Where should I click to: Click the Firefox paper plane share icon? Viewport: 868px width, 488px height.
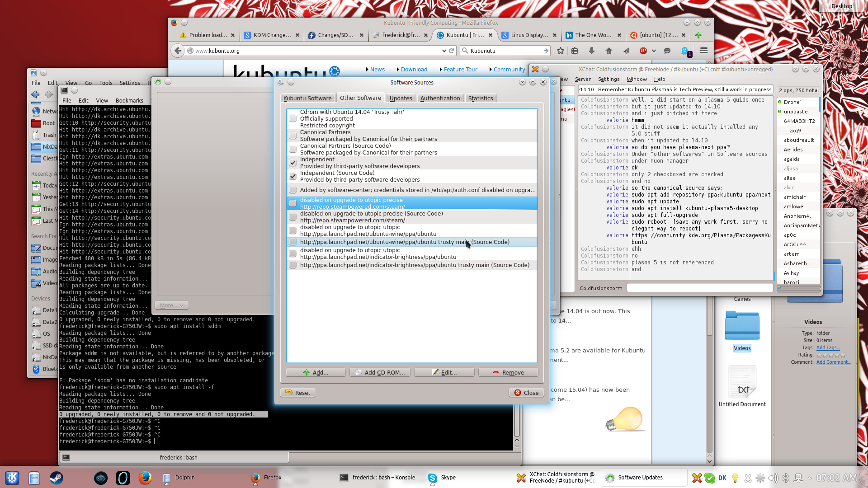coord(627,51)
